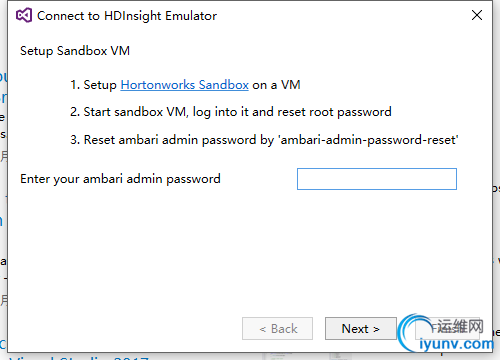The width and height of the screenshot is (500, 360).
Task: Click the 'on a VM' text after the link
Action: [x=276, y=85]
